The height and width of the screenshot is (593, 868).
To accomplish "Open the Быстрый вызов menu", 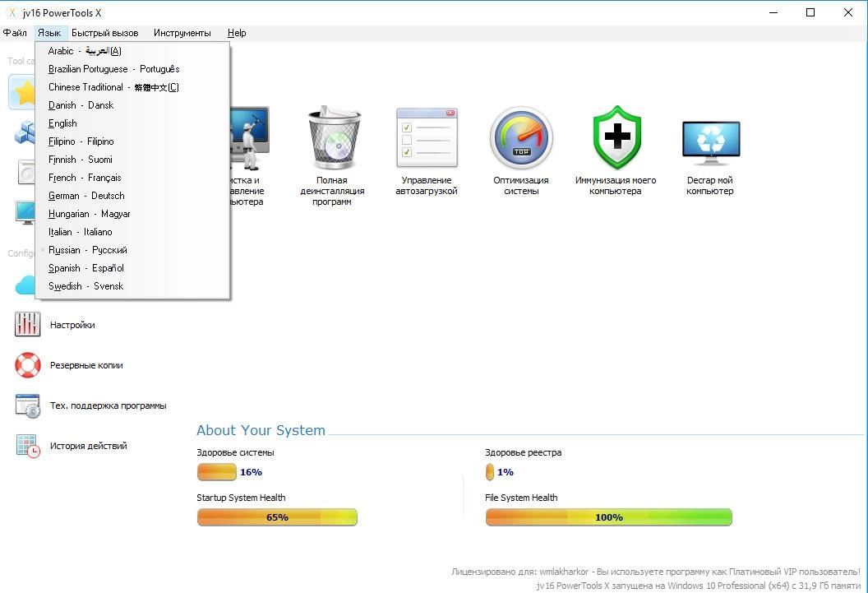I will pos(104,33).
